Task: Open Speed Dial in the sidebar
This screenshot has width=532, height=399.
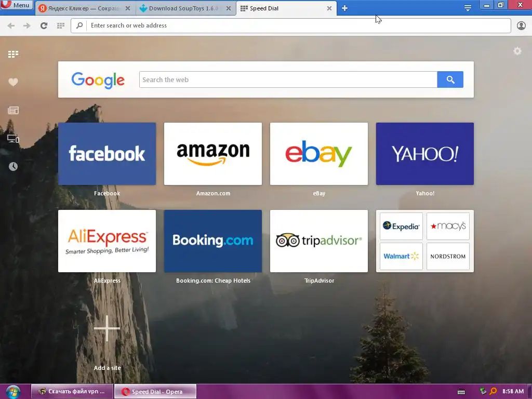Action: (13, 54)
